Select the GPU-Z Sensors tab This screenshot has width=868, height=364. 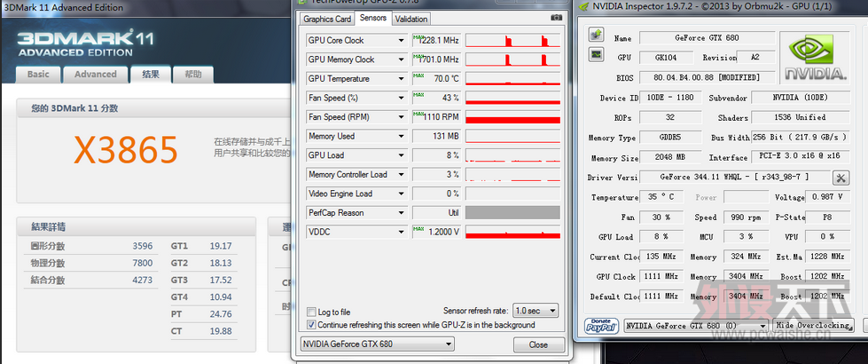[x=373, y=18]
